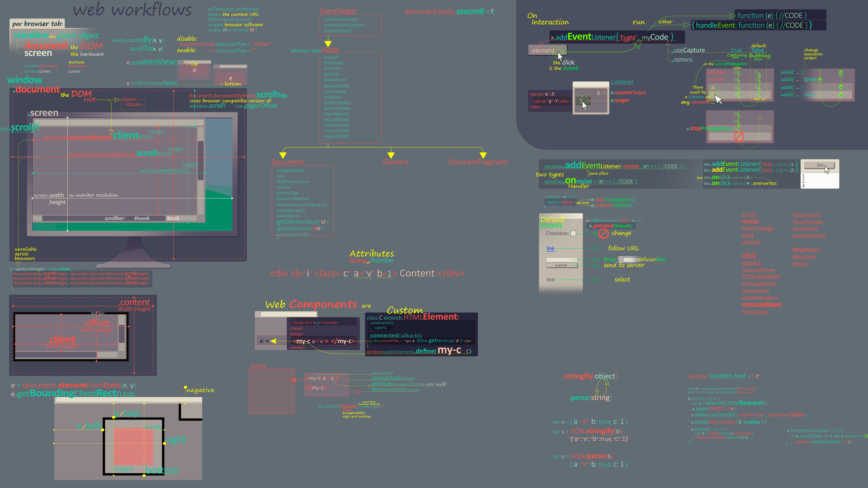Click the "DoumentFragment" class heading

click(478, 162)
